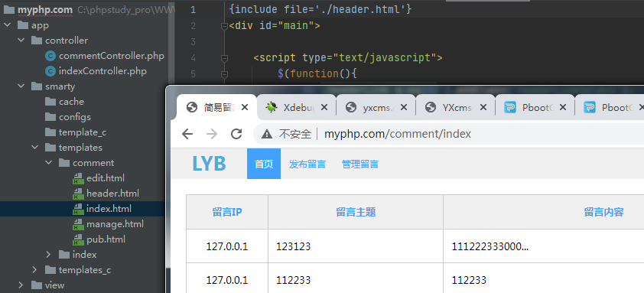This screenshot has width=644, height=293.
Task: Click the 留言主题 table column header
Action: 356,212
